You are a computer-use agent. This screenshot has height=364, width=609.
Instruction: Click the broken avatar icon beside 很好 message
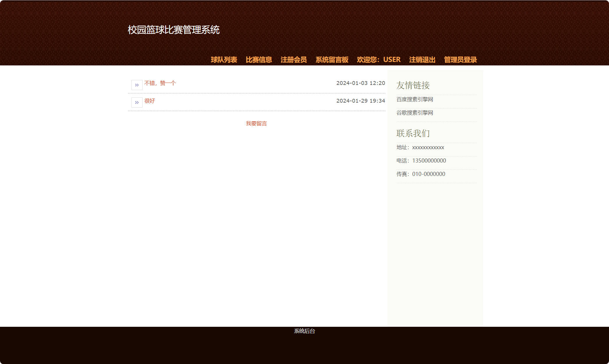pyautogui.click(x=136, y=102)
